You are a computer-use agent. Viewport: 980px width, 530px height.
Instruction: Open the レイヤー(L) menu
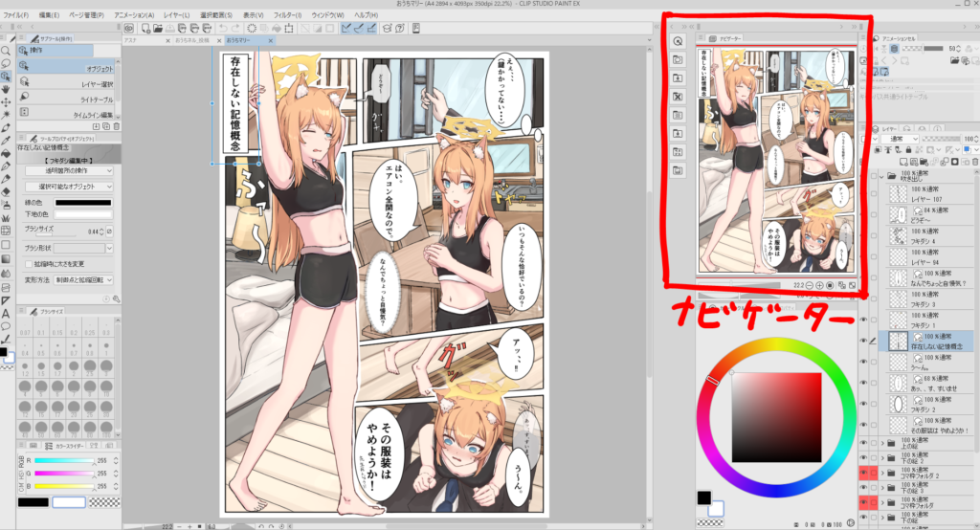click(x=176, y=14)
